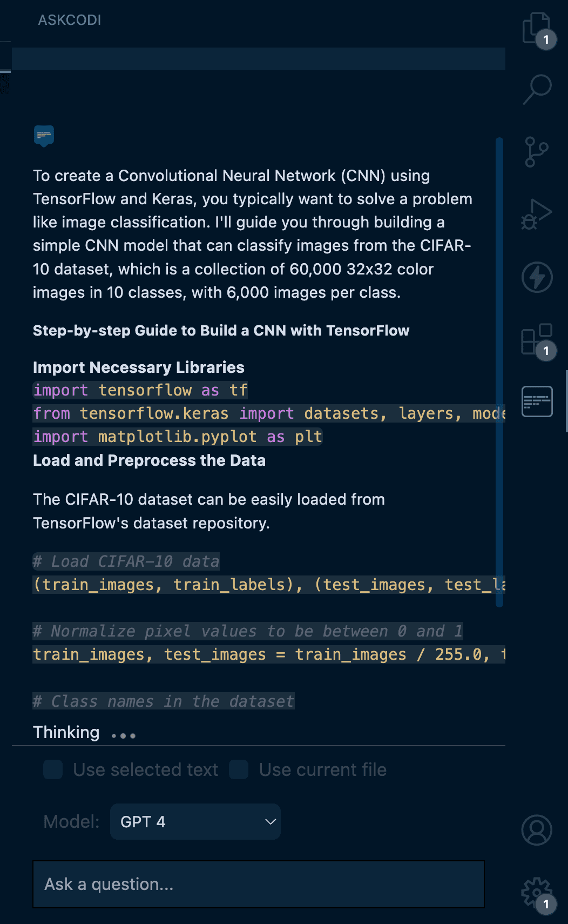The width and height of the screenshot is (568, 924).
Task: Open the Source Control branch icon
Action: tap(537, 152)
